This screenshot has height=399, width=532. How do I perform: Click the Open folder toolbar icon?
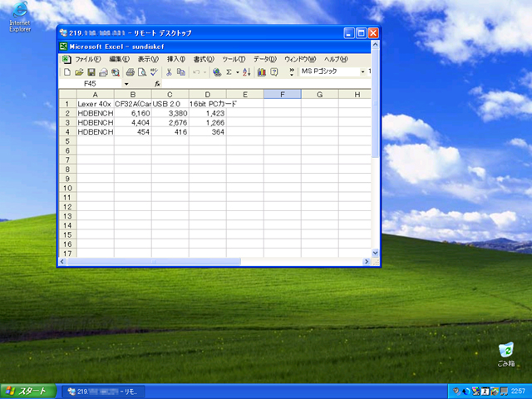pyautogui.click(x=78, y=72)
